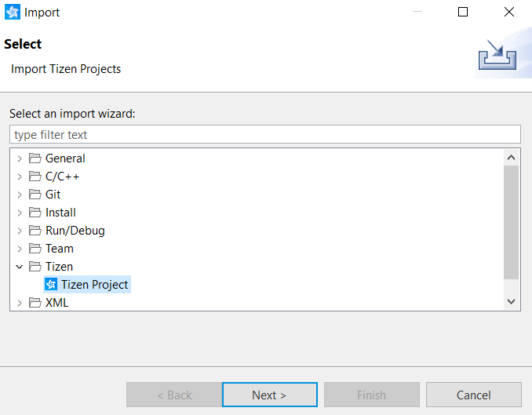
Task: Expand the Run/Debug category
Action: point(20,231)
